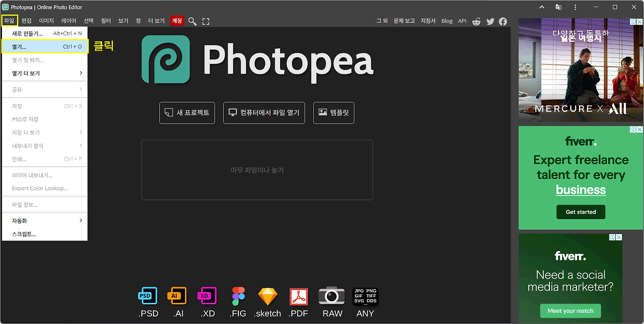Click the 아무 파일이나 놓기 drop area
Image resolution: width=644 pixels, height=324 pixels.
pyautogui.click(x=257, y=170)
